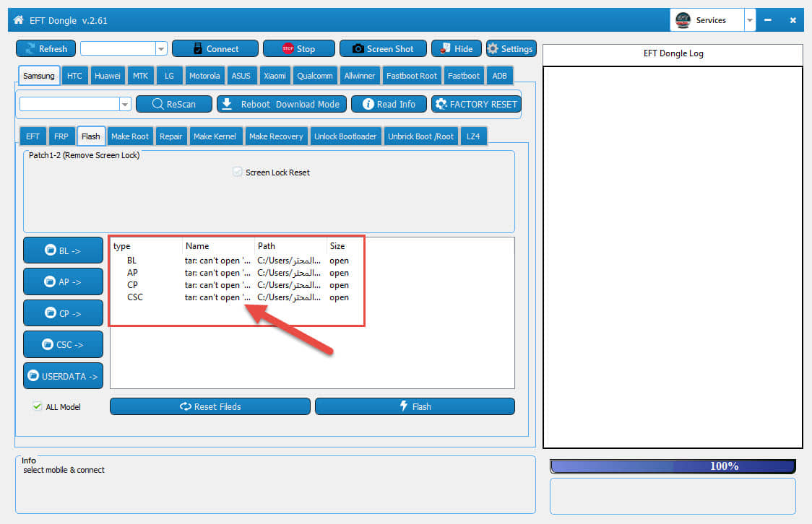Click the Connect button
812x524 pixels.
click(215, 48)
